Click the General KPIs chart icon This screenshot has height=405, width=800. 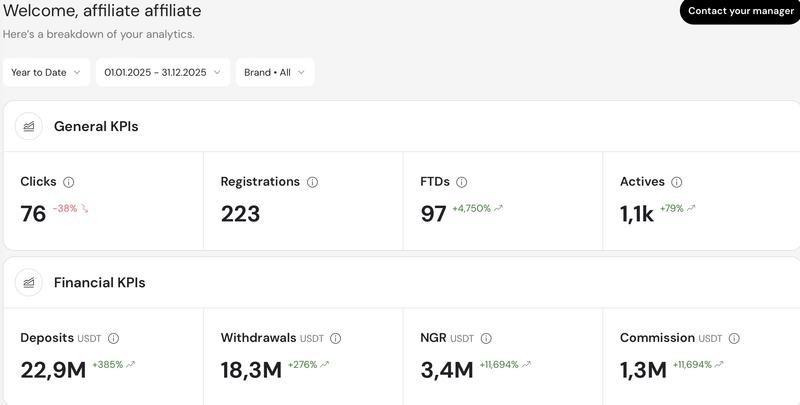click(29, 126)
